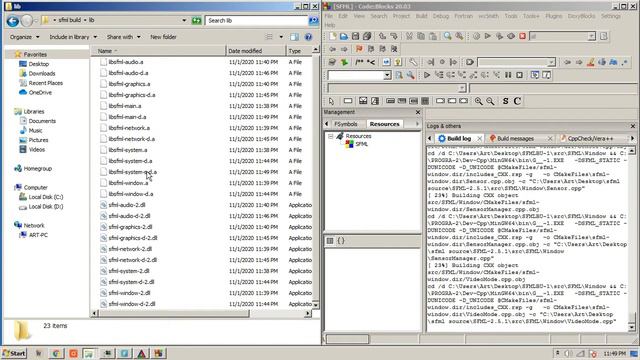
Task: Toggle the preview pane icon in Explorer
Action: pyautogui.click(x=294, y=37)
